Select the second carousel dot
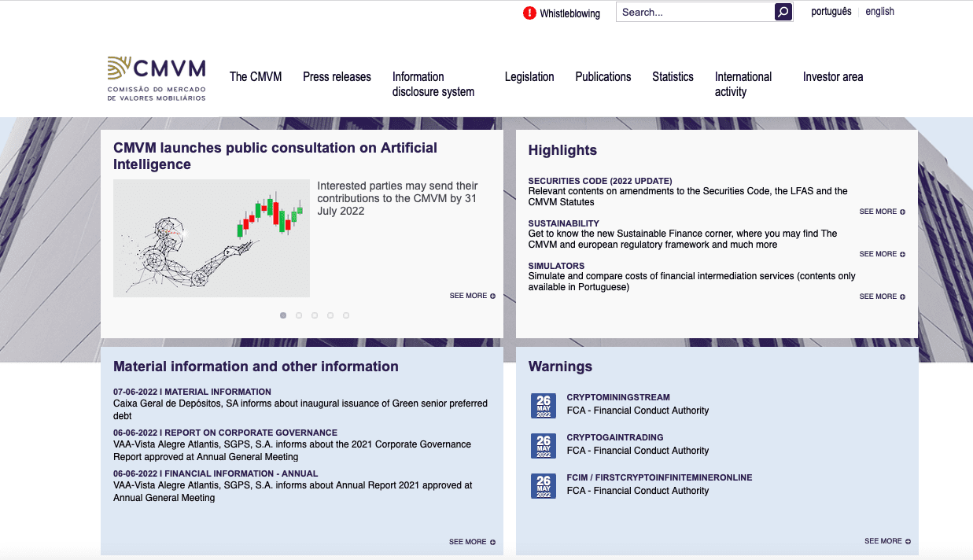Image resolution: width=973 pixels, height=560 pixels. point(299,315)
